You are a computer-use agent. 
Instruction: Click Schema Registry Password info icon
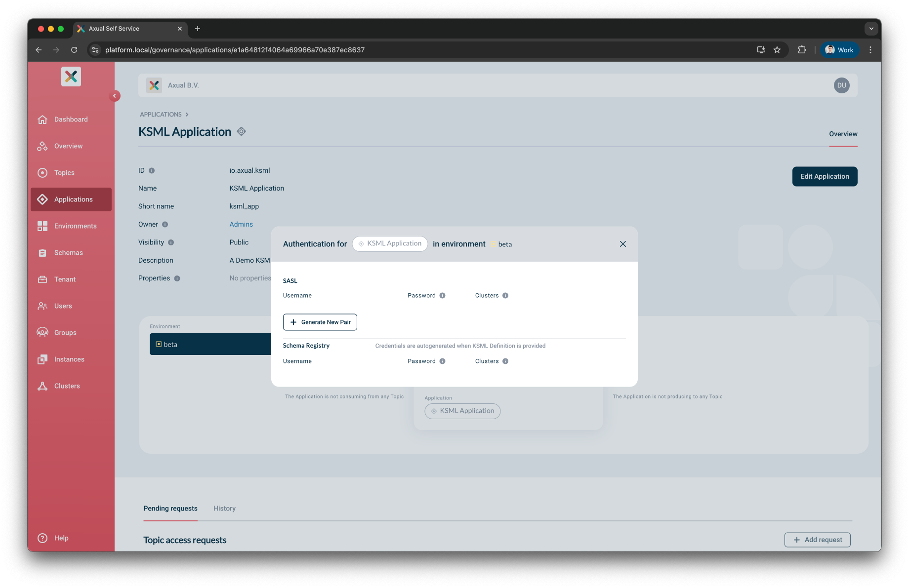click(x=442, y=361)
